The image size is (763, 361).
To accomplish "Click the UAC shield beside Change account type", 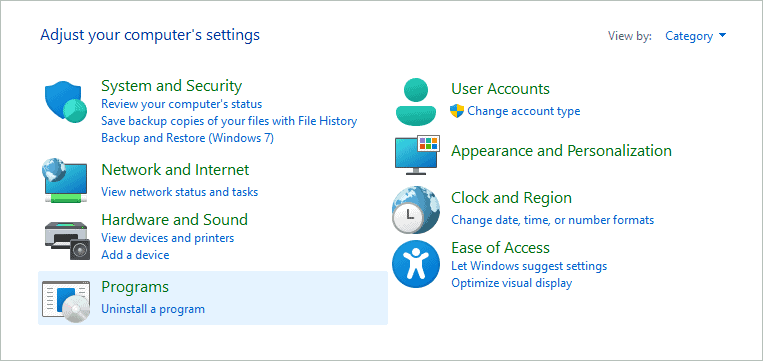I will (x=457, y=111).
